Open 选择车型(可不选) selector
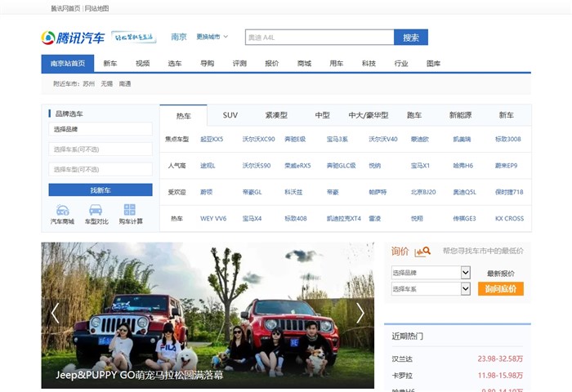This screenshot has width=572, height=392. (101, 169)
